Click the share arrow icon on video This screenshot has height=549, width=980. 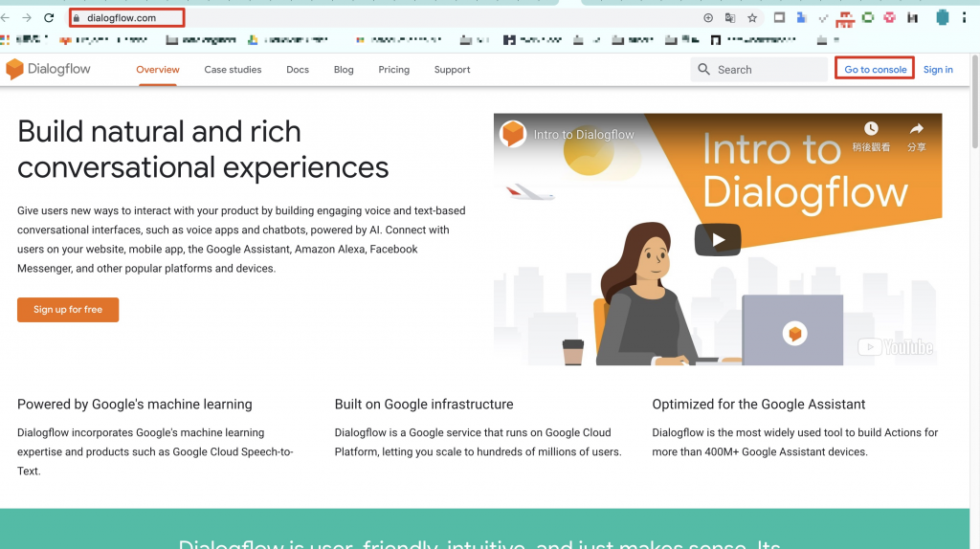point(916,129)
